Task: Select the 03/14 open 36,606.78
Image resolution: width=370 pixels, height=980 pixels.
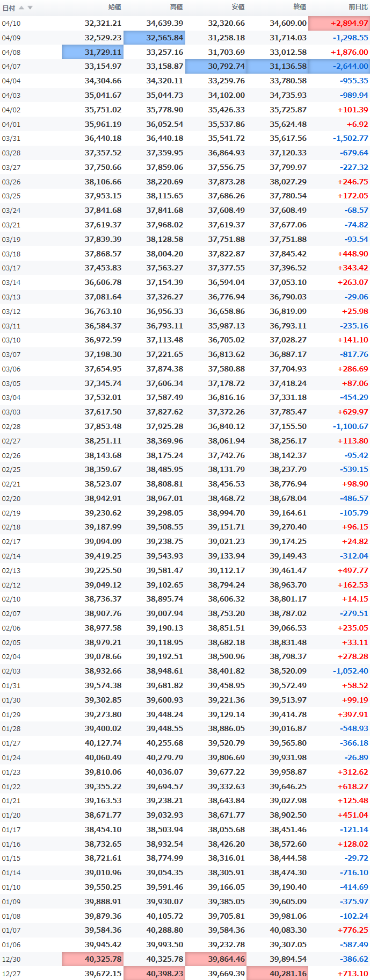Action: pos(103,282)
